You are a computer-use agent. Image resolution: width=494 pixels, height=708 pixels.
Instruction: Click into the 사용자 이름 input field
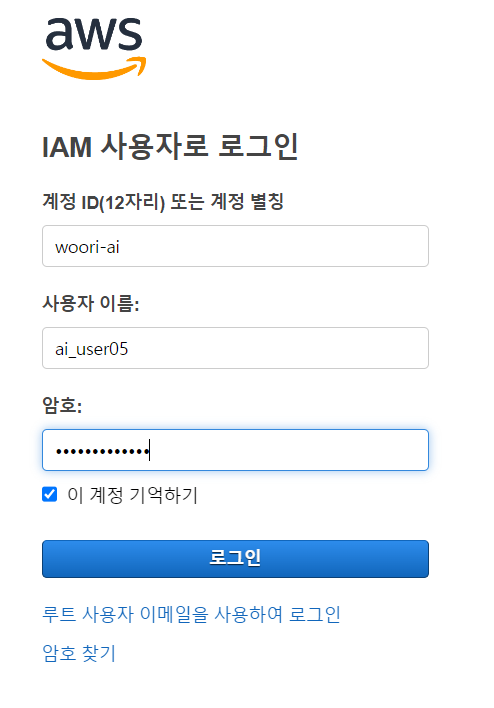point(235,348)
